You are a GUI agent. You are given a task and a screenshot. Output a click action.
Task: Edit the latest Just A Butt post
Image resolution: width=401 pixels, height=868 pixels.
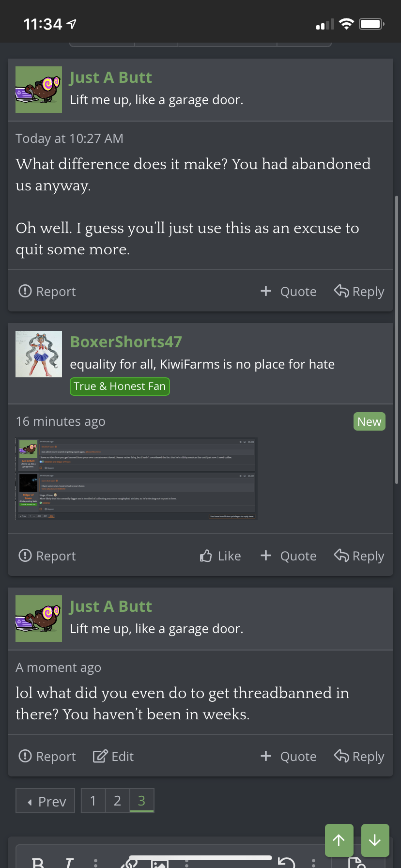pos(113,756)
